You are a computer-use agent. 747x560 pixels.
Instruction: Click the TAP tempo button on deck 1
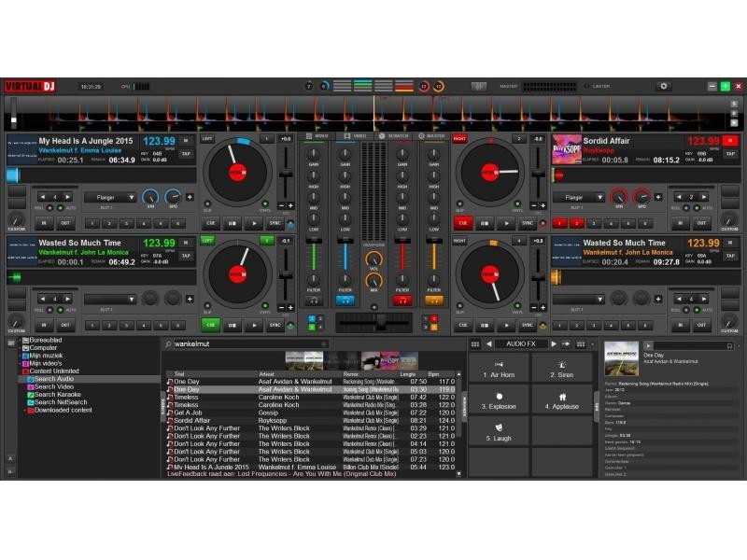point(186,154)
